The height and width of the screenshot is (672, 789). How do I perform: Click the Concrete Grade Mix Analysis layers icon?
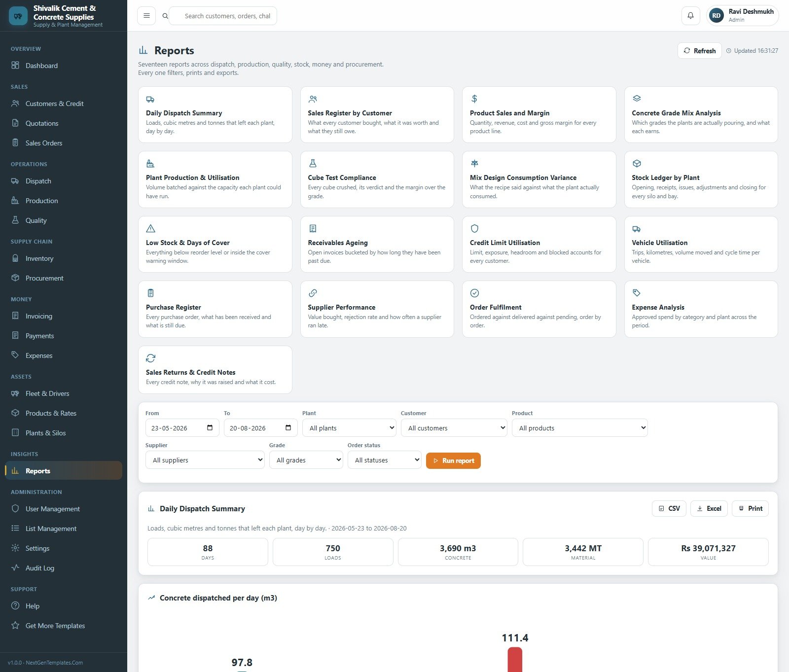tap(637, 99)
